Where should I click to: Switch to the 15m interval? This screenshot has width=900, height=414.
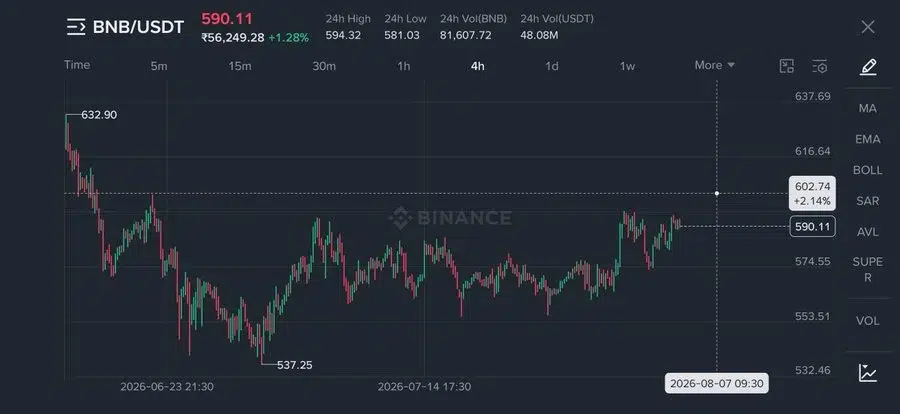[x=240, y=66]
